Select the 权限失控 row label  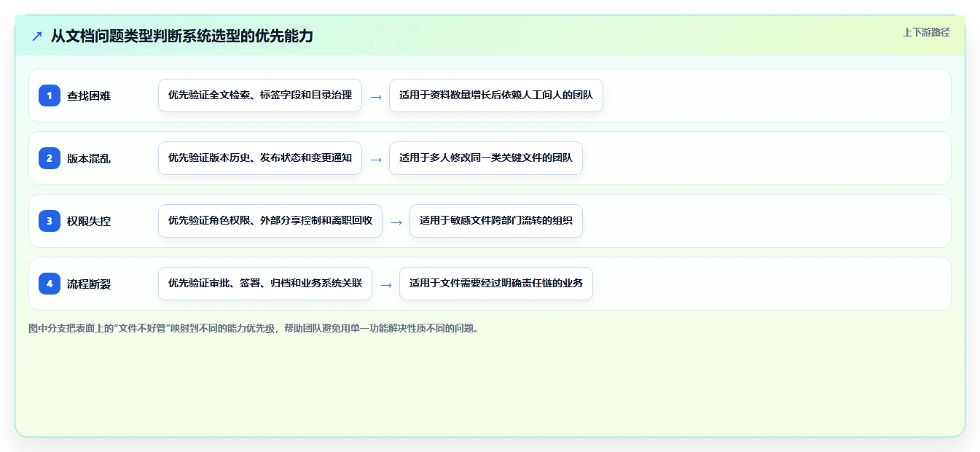click(x=89, y=221)
